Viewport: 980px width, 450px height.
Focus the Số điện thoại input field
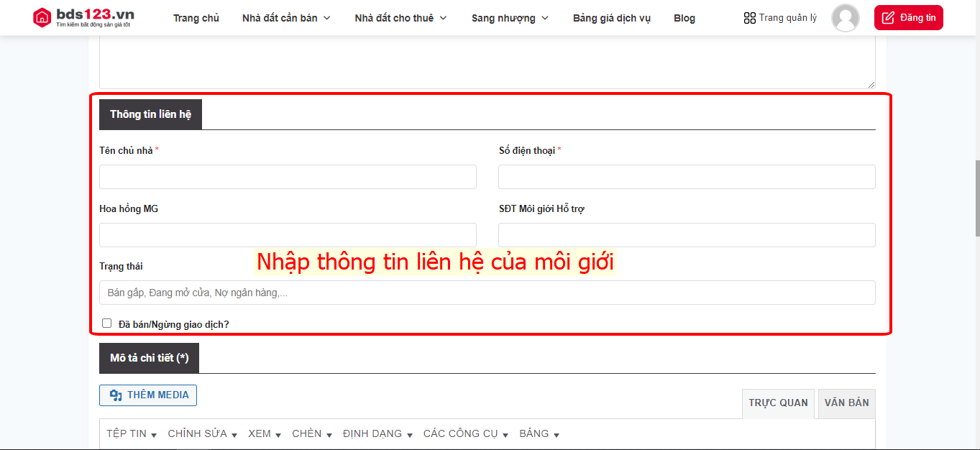pyautogui.click(x=687, y=177)
